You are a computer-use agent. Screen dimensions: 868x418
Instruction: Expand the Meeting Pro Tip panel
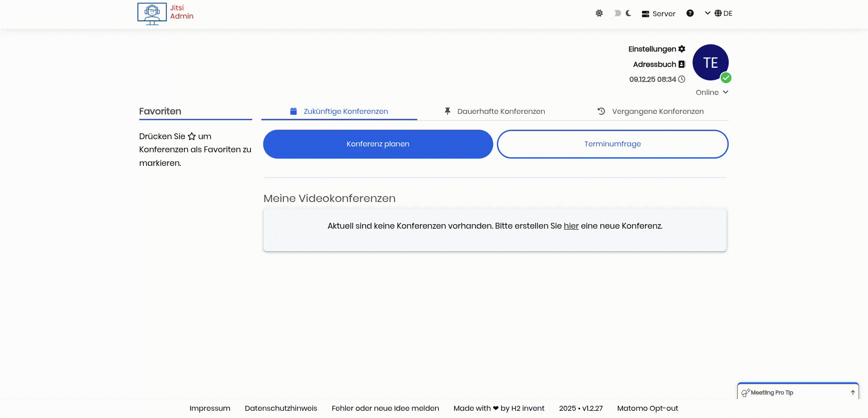853,392
